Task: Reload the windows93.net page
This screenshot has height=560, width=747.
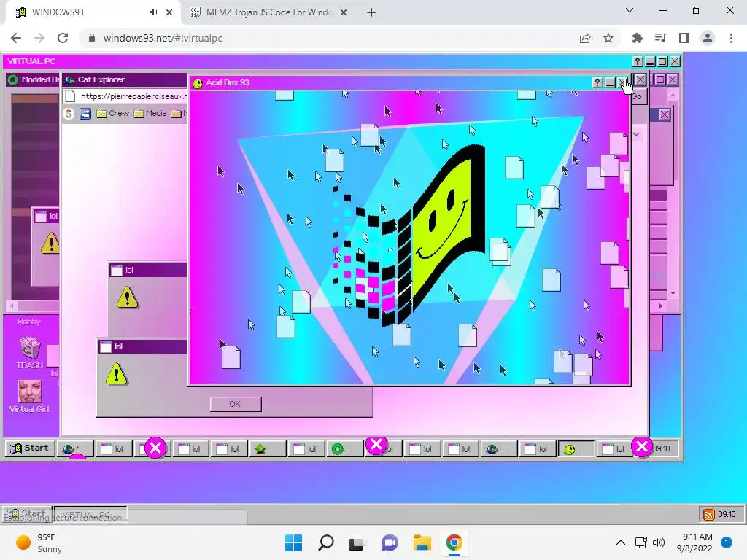Action: coord(63,38)
